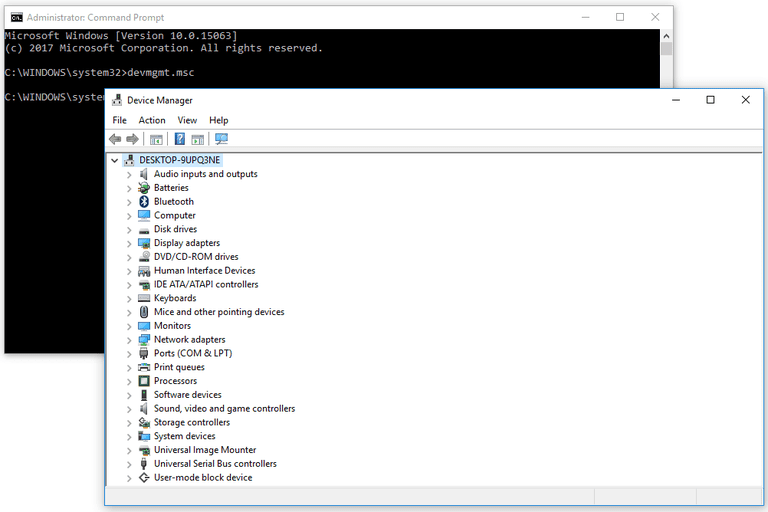Select the Print queues label

pos(179,367)
